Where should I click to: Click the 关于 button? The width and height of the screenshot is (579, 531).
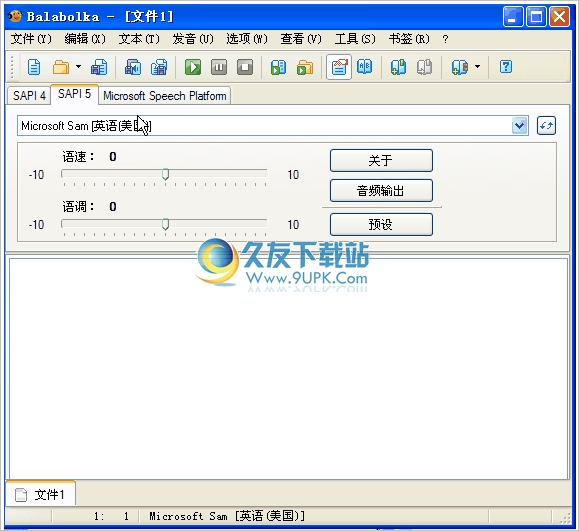[x=381, y=160]
